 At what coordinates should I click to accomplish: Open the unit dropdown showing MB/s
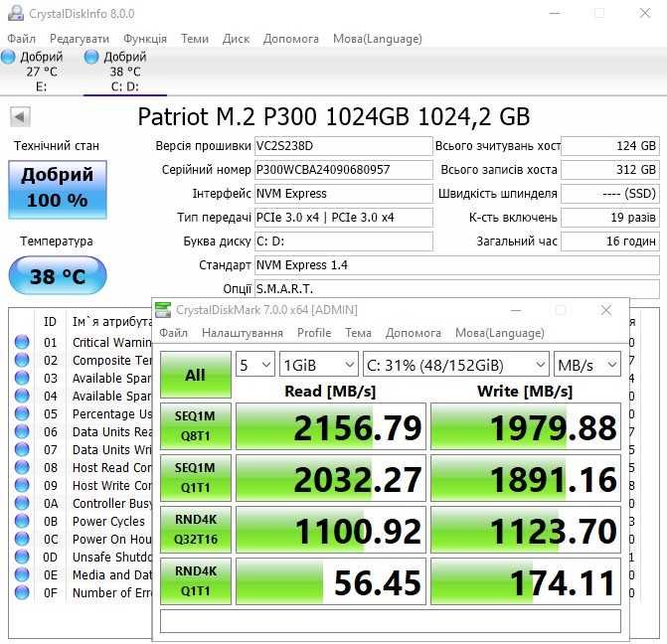[587, 365]
